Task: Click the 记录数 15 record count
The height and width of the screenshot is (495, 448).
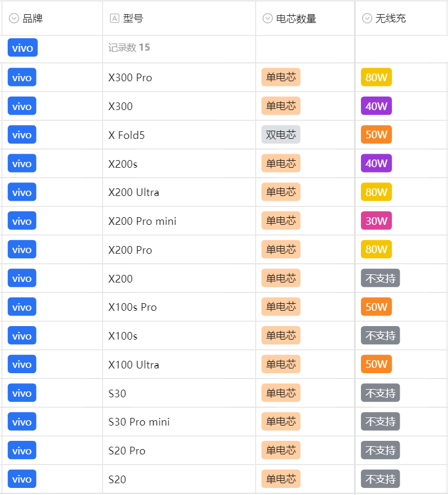Action: 129,48
